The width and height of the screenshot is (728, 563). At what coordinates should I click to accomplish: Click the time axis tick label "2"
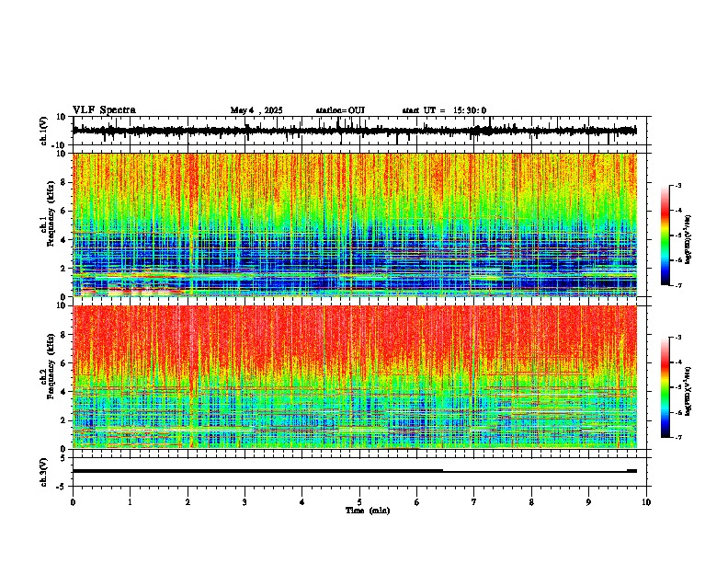pyautogui.click(x=188, y=502)
